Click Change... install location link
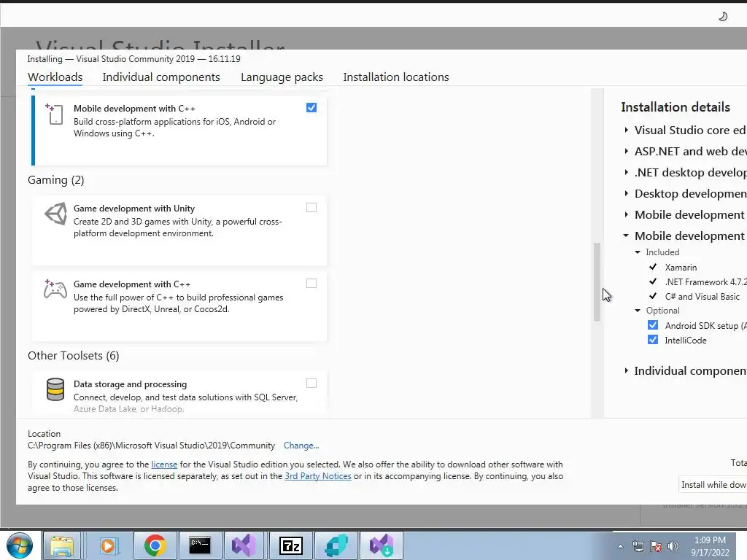This screenshot has height=560, width=747. click(x=301, y=446)
